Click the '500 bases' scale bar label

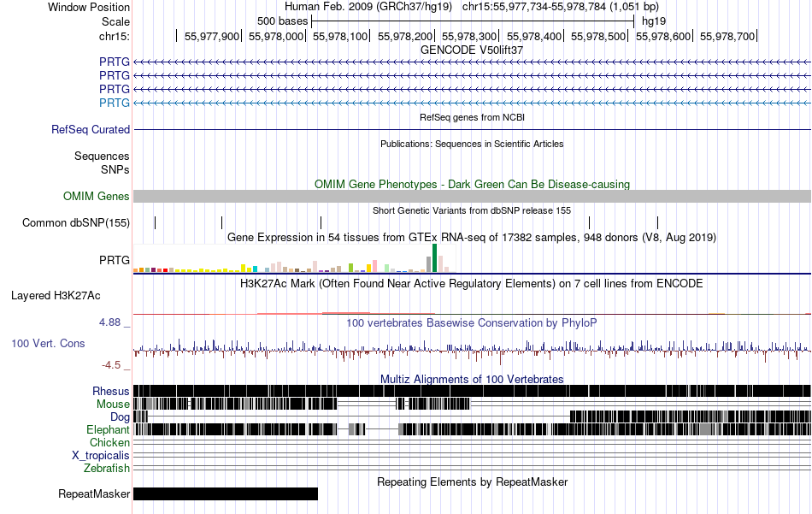282,21
